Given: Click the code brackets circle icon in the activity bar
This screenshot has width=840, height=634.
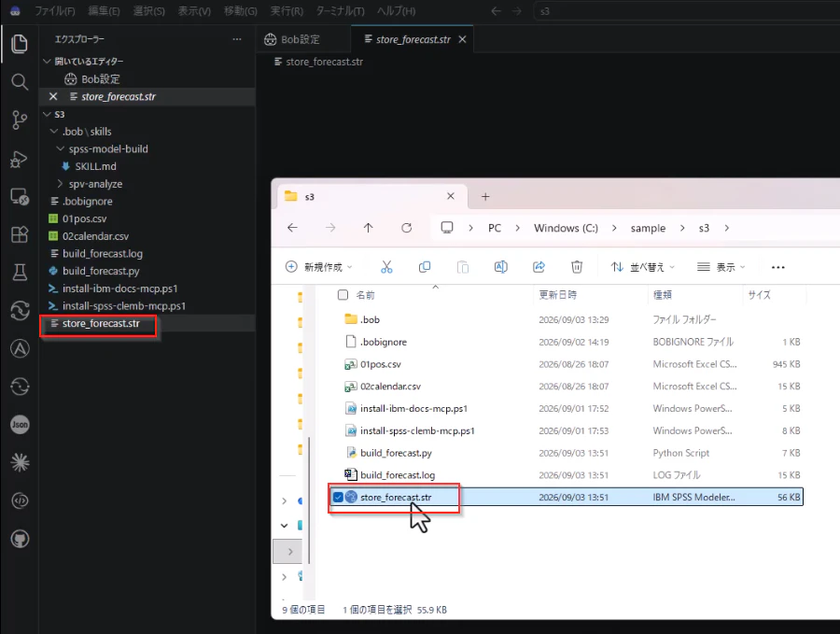Looking at the screenshot, I should click(20, 500).
